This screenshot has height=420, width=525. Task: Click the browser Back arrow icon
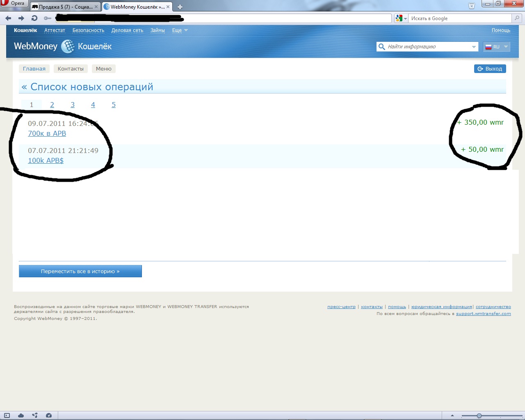(8, 18)
